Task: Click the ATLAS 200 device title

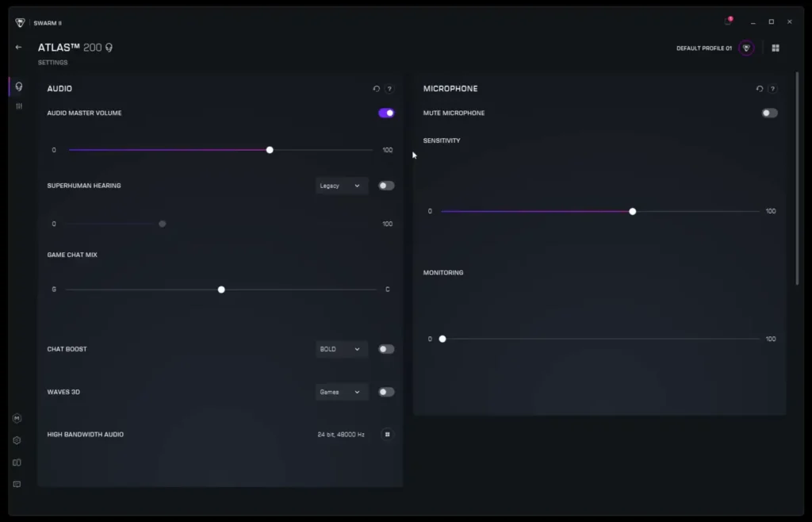Action: click(x=70, y=48)
